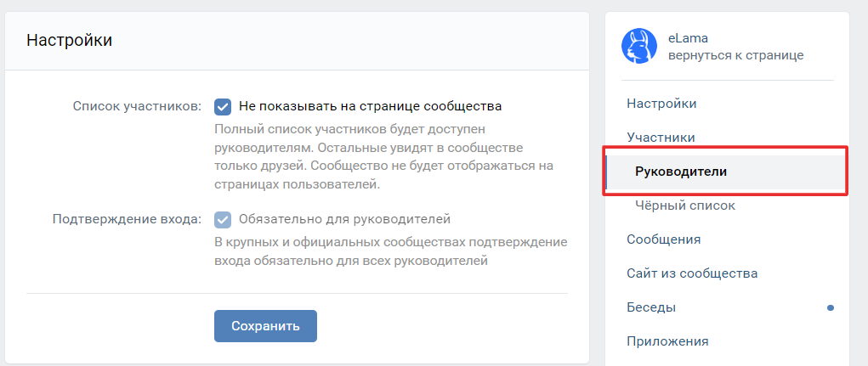Navigate to the Беседы section
Image resolution: width=868 pixels, height=366 pixels.
tap(651, 307)
